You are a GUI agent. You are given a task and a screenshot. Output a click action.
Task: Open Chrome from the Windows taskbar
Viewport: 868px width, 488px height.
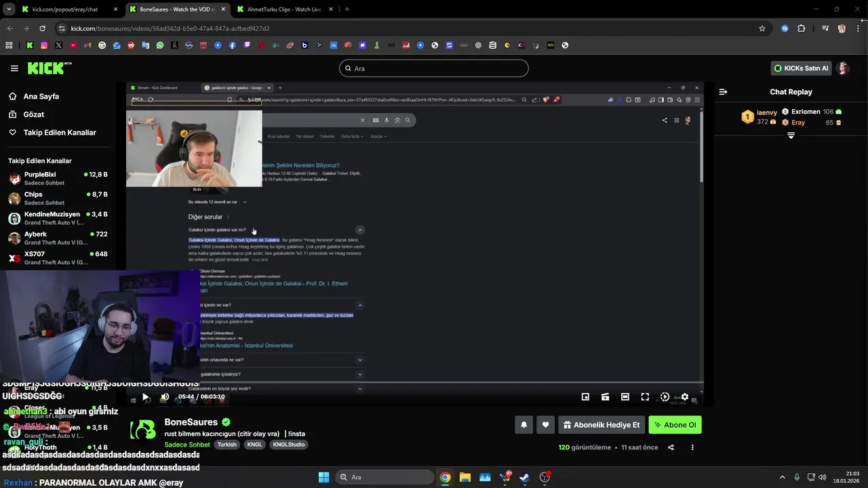[x=445, y=477]
